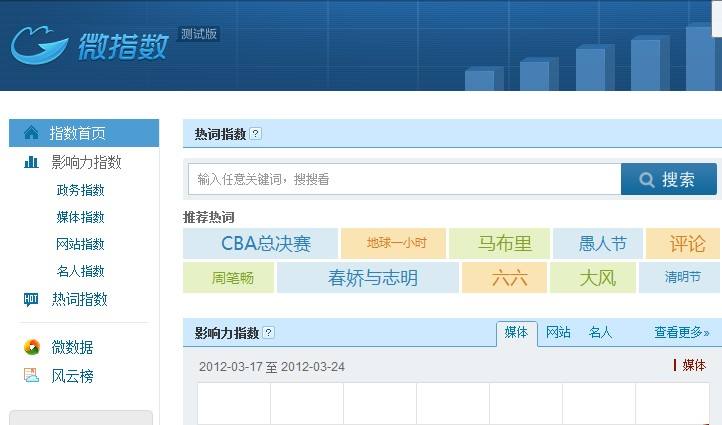Image resolution: width=722 pixels, height=425 pixels.
Task: Open 影响力指数 in the sidebar
Action: coord(86,162)
